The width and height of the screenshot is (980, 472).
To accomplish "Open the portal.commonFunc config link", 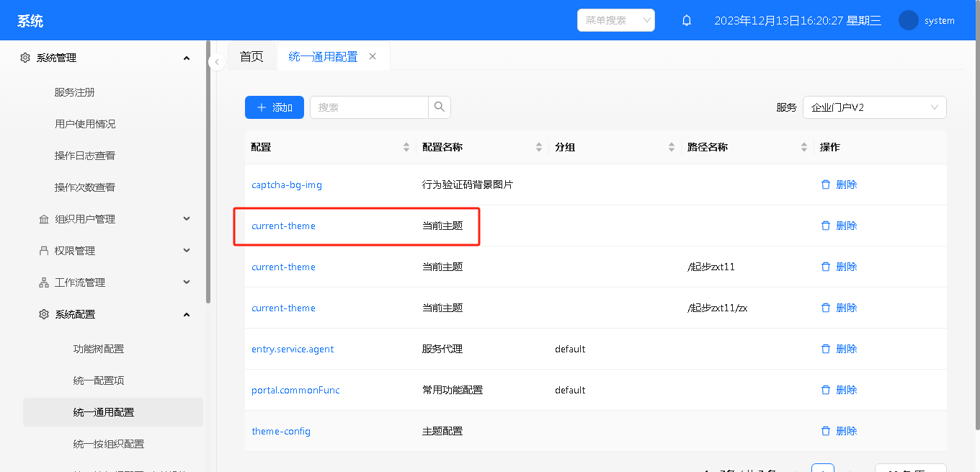I will pos(295,390).
